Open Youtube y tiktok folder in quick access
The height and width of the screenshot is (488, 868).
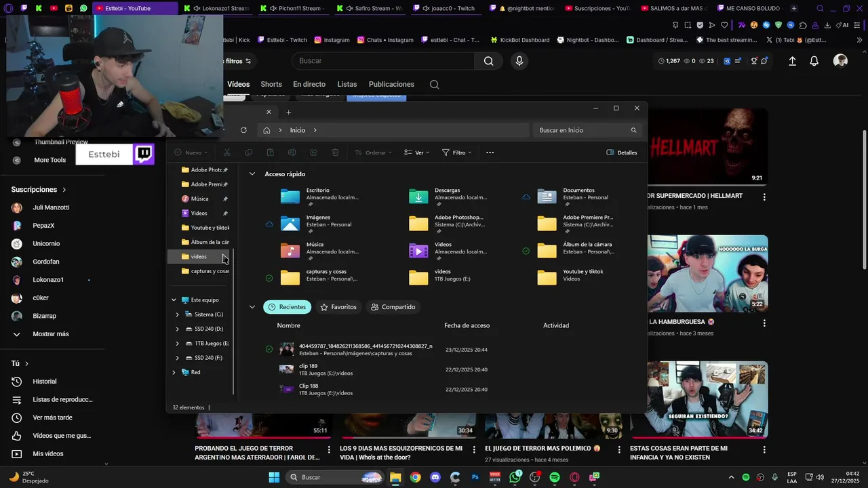point(576,277)
